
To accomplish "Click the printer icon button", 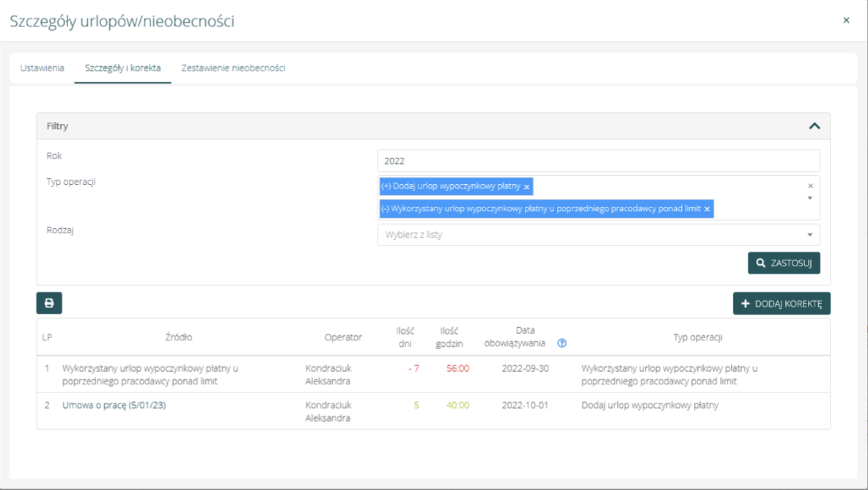I will coord(49,303).
